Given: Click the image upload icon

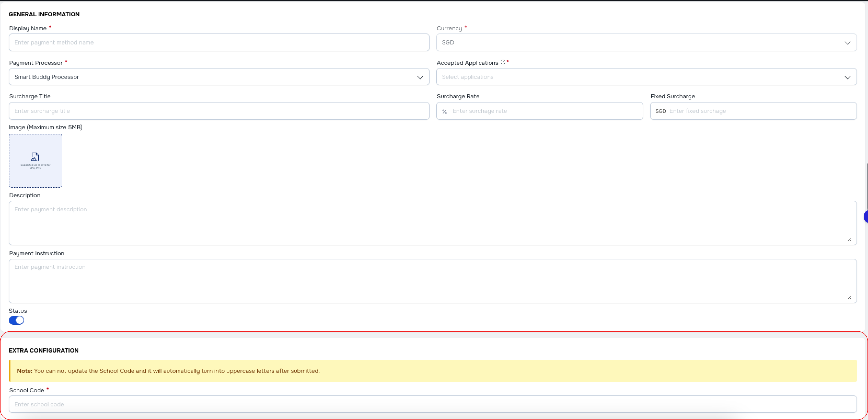Looking at the screenshot, I should click(x=35, y=157).
